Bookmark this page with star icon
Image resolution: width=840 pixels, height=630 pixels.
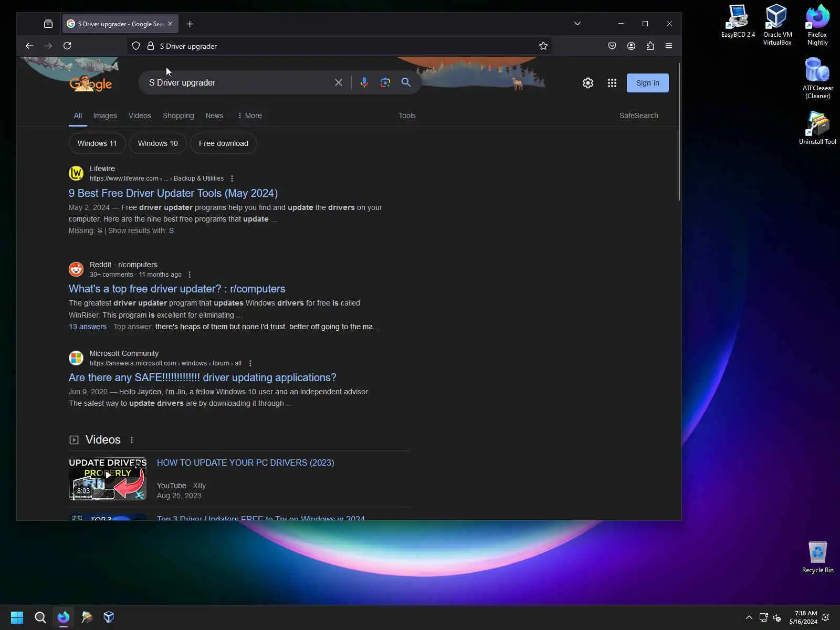543,46
